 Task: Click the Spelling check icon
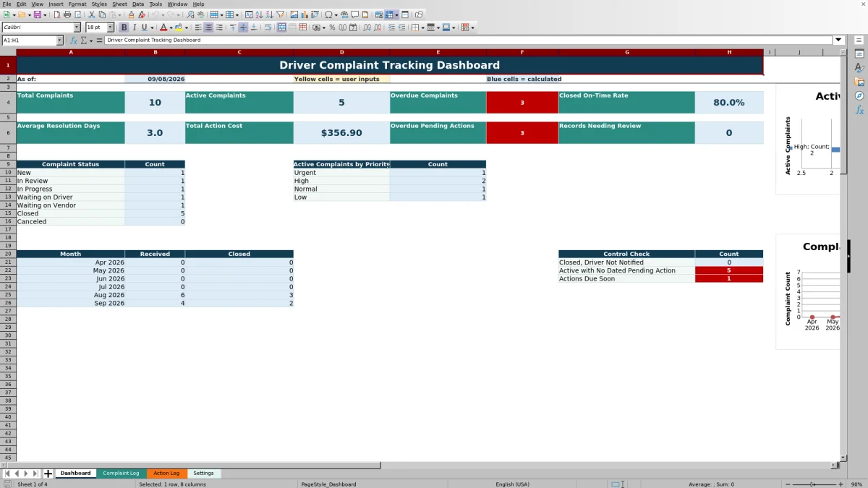(x=200, y=14)
